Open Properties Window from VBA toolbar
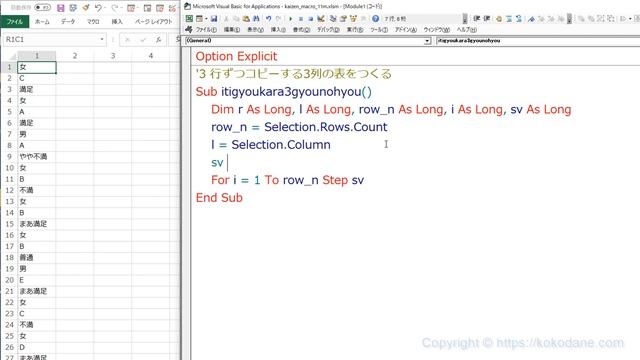640x360 pixels. point(343,18)
